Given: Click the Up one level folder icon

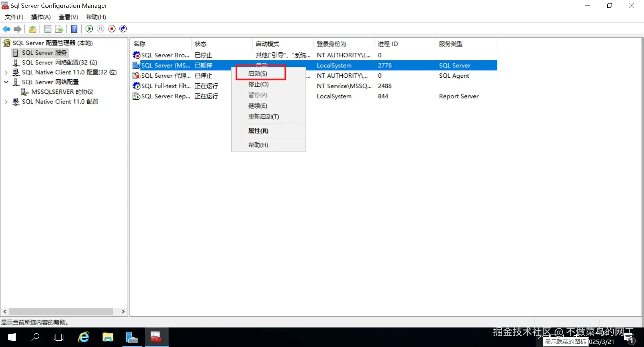Looking at the screenshot, I should point(33,29).
